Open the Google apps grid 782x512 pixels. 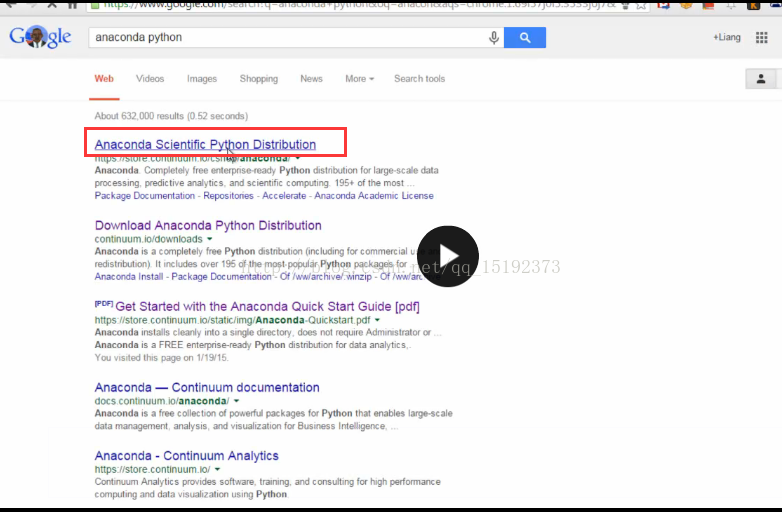pos(761,37)
